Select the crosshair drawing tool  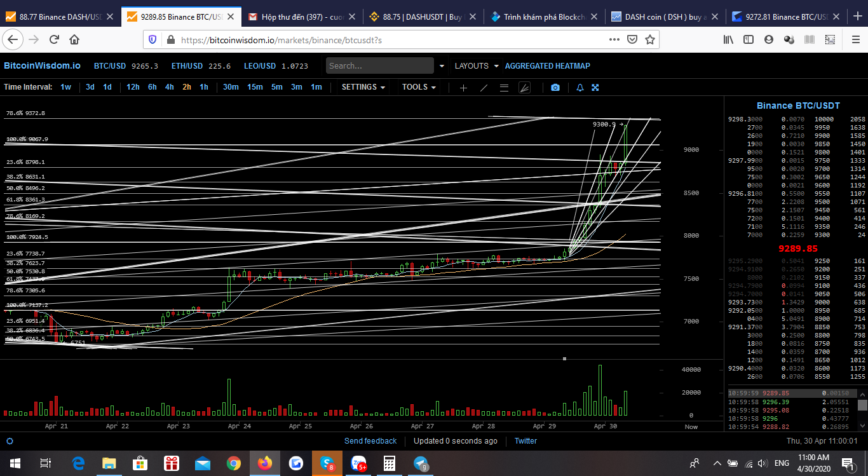click(463, 88)
